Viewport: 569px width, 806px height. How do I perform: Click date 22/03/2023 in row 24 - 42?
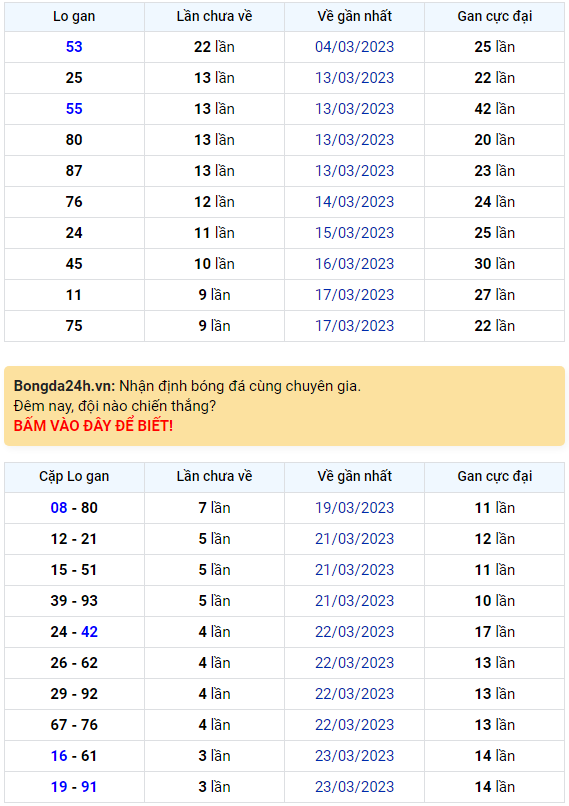point(355,632)
